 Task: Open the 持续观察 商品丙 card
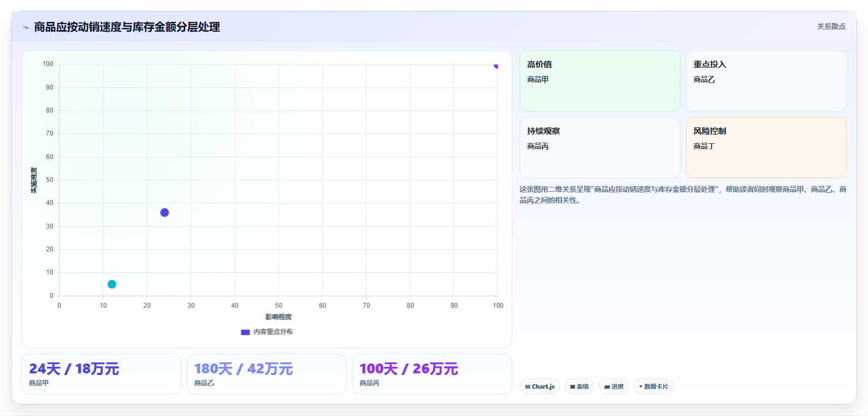pyautogui.click(x=600, y=148)
